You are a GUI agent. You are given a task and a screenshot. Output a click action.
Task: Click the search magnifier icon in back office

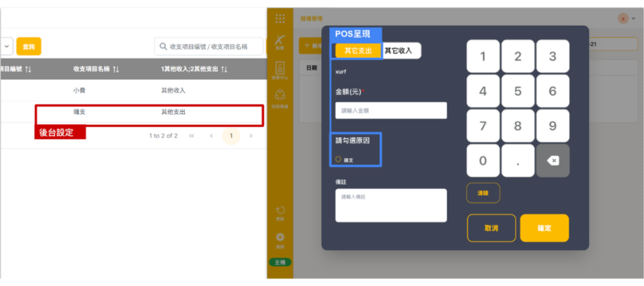pyautogui.click(x=163, y=47)
